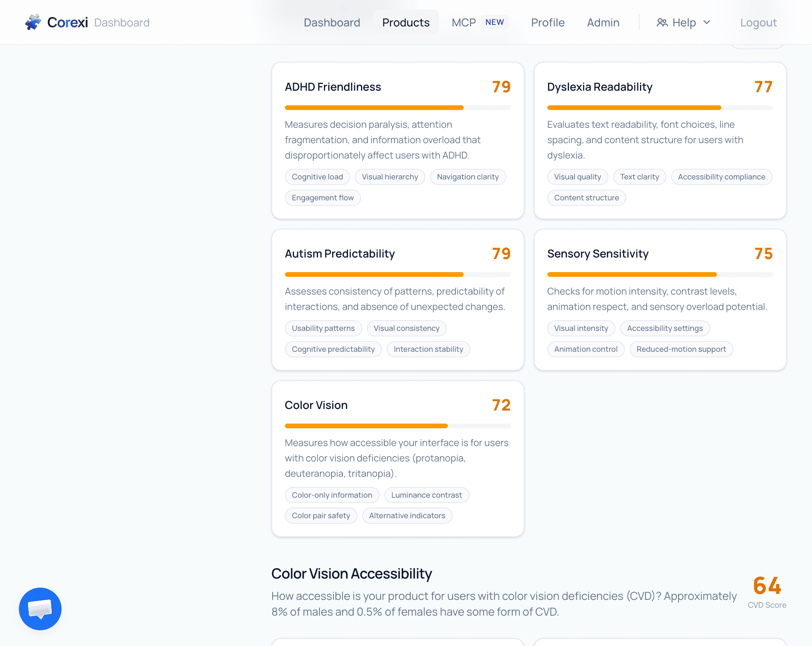The height and width of the screenshot is (646, 812).
Task: Select the Luminance contrast tag
Action: click(x=427, y=495)
